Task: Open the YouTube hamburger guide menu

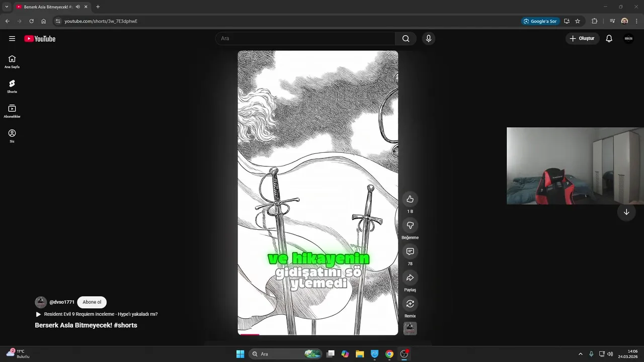Action: 12,39
